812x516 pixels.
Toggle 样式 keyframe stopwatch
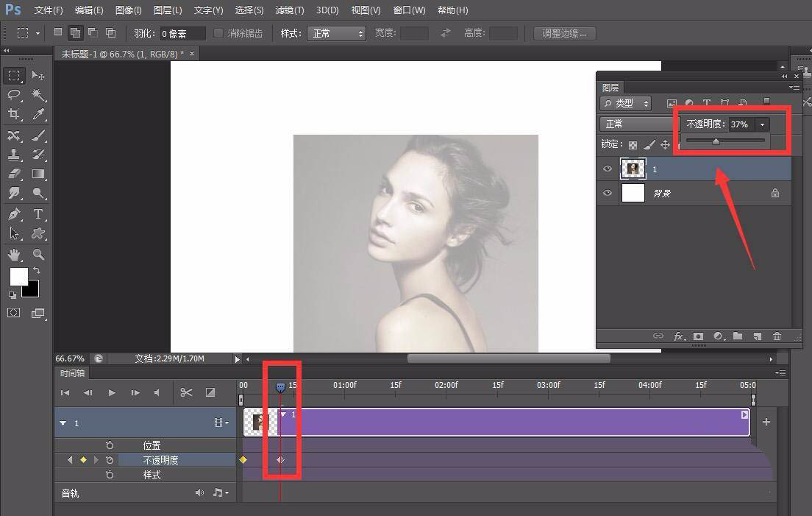[110, 475]
